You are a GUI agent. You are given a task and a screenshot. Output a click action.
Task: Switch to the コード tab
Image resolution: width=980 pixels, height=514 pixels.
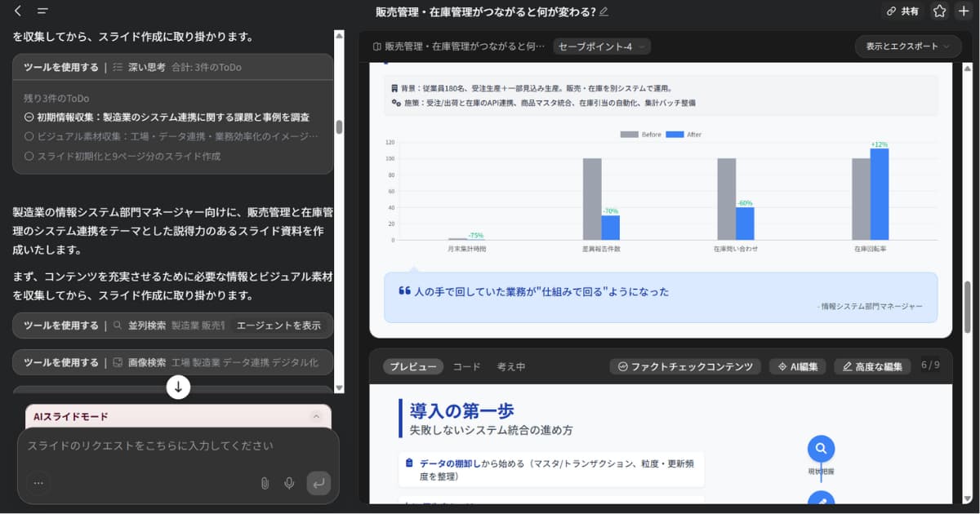(466, 366)
